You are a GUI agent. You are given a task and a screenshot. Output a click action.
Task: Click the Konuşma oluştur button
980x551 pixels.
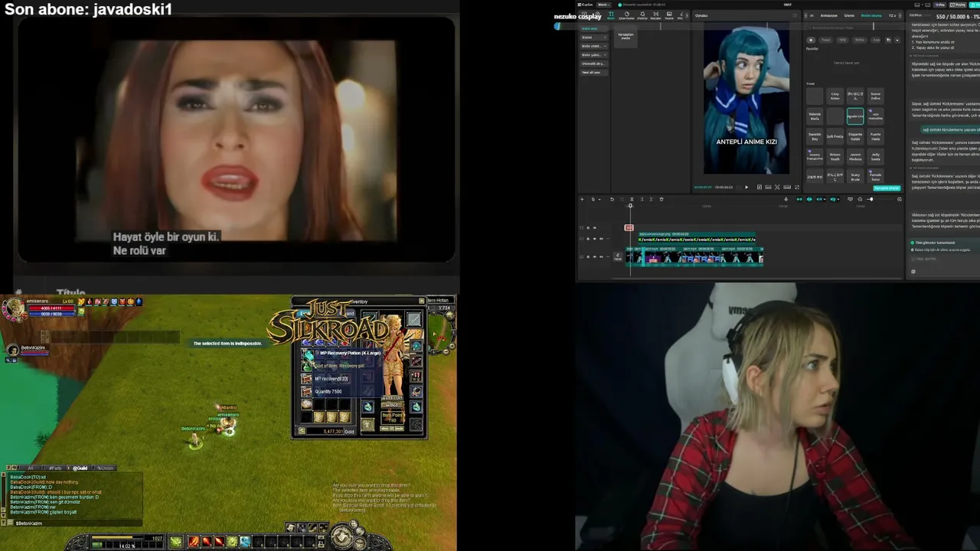click(x=887, y=187)
